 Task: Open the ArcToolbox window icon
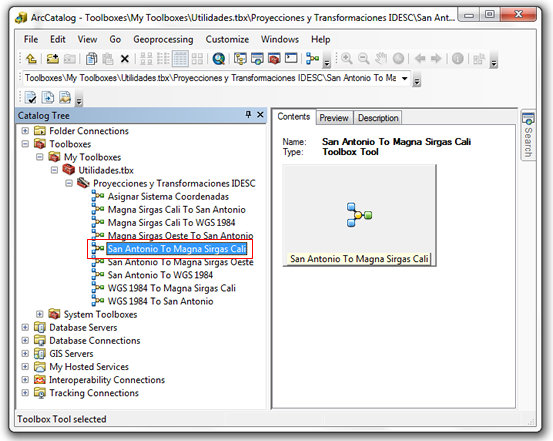(x=274, y=59)
